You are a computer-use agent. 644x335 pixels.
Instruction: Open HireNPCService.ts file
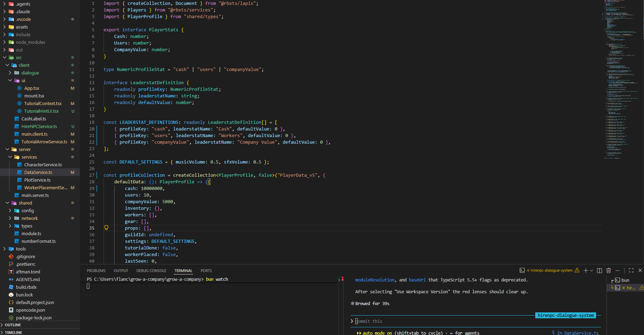pyautogui.click(x=39, y=126)
